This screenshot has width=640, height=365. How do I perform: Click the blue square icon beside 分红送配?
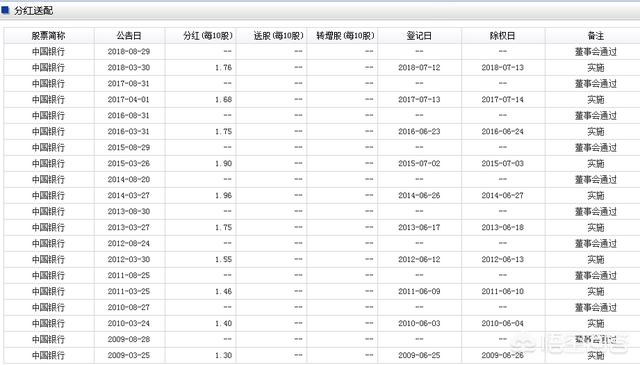tap(5, 10)
